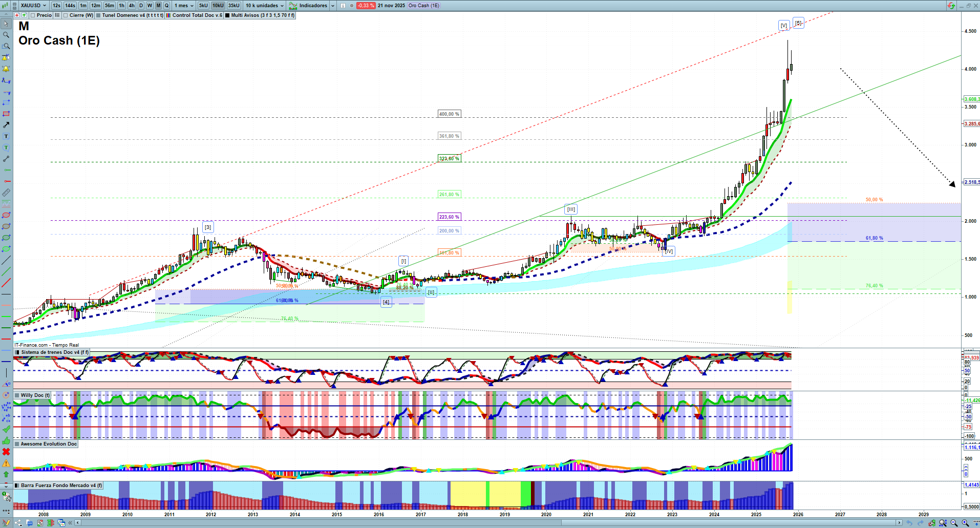980x528 pixels.
Task: Open the 10 k unidades dropdown
Action: [264, 6]
